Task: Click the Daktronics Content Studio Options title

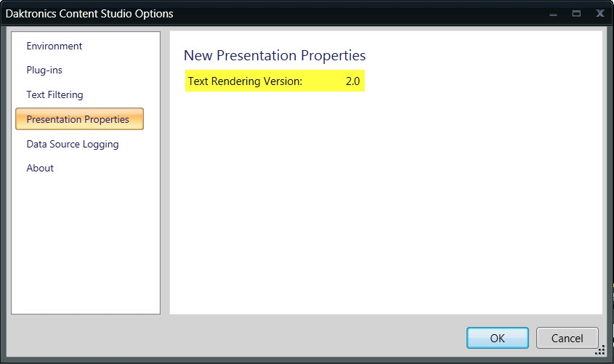Action: pos(89,13)
